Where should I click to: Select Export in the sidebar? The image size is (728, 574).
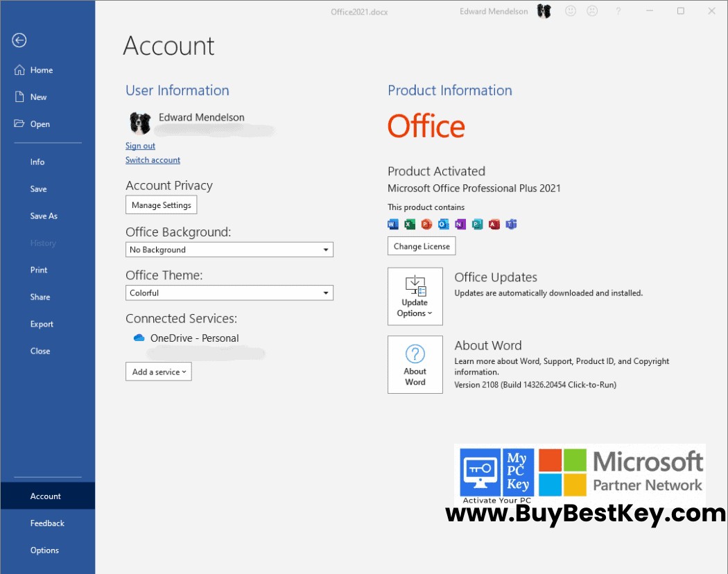point(42,324)
